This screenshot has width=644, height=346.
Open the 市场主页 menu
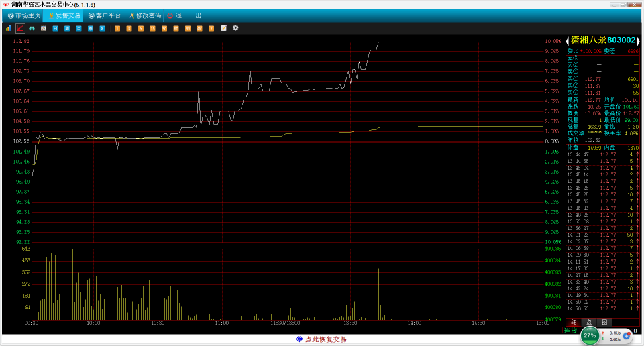[x=25, y=15]
